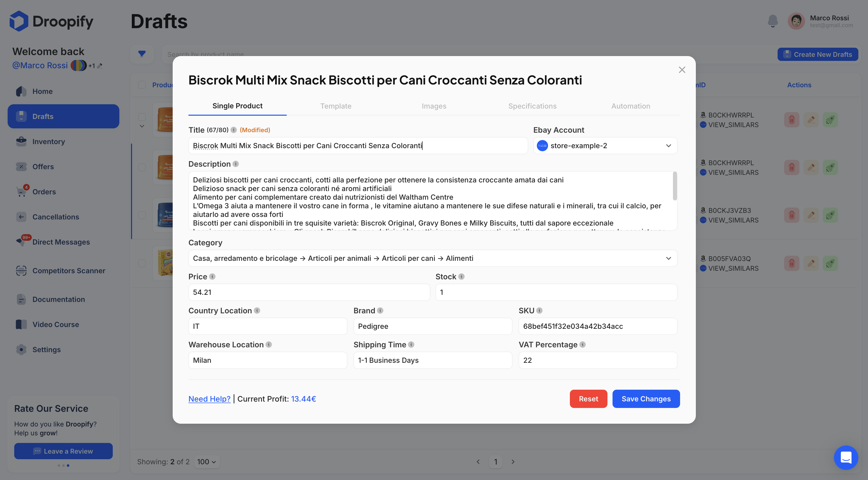Open the notifications bell
Screen dimensions: 868x480
coord(773,21)
